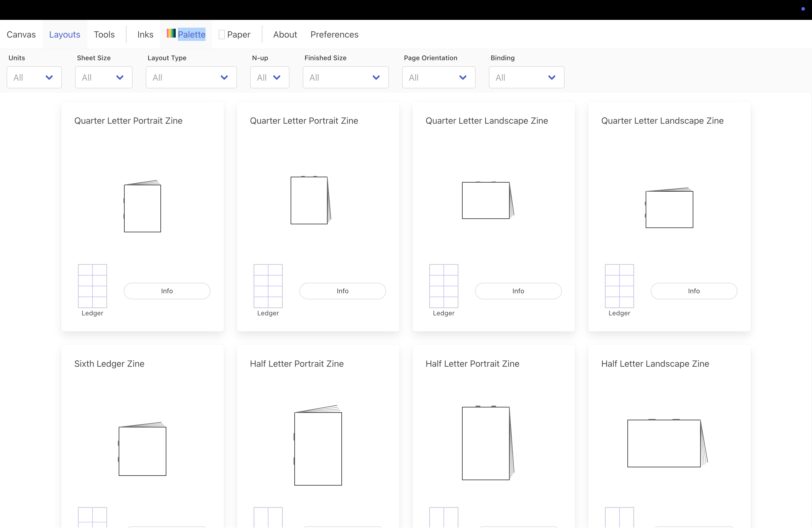This screenshot has height=528, width=812.
Task: Open the Units dropdown
Action: point(34,77)
